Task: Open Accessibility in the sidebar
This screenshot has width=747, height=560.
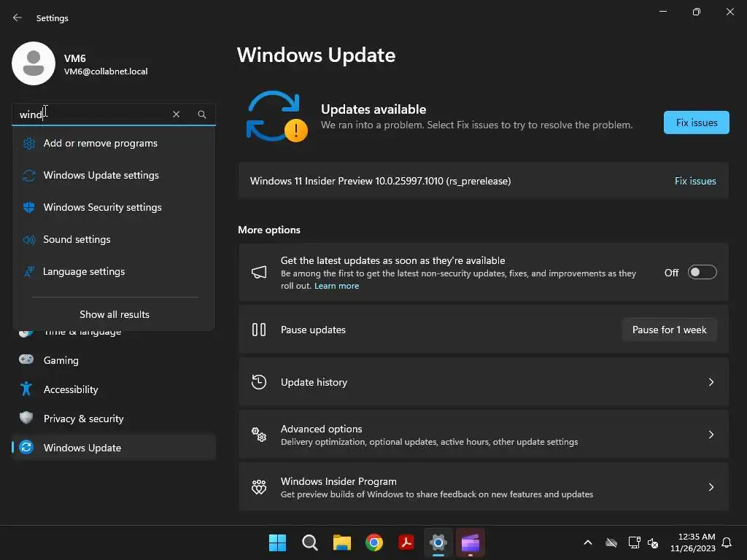Action: point(114,389)
